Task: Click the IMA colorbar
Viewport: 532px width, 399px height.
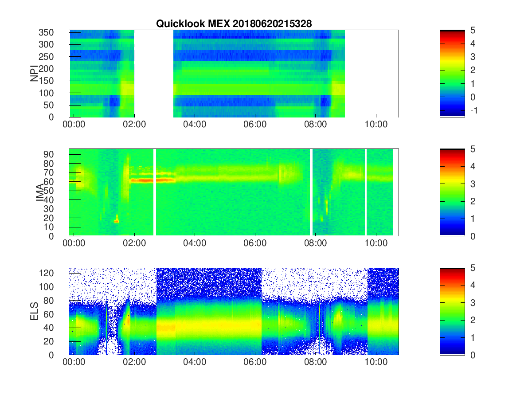Action: (x=452, y=192)
